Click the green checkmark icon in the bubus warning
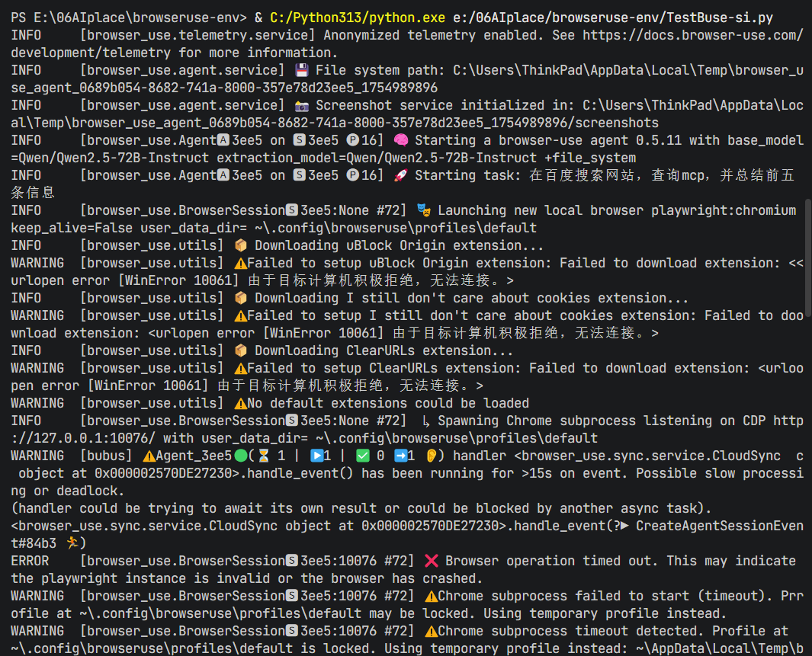The image size is (812, 656). [x=362, y=456]
